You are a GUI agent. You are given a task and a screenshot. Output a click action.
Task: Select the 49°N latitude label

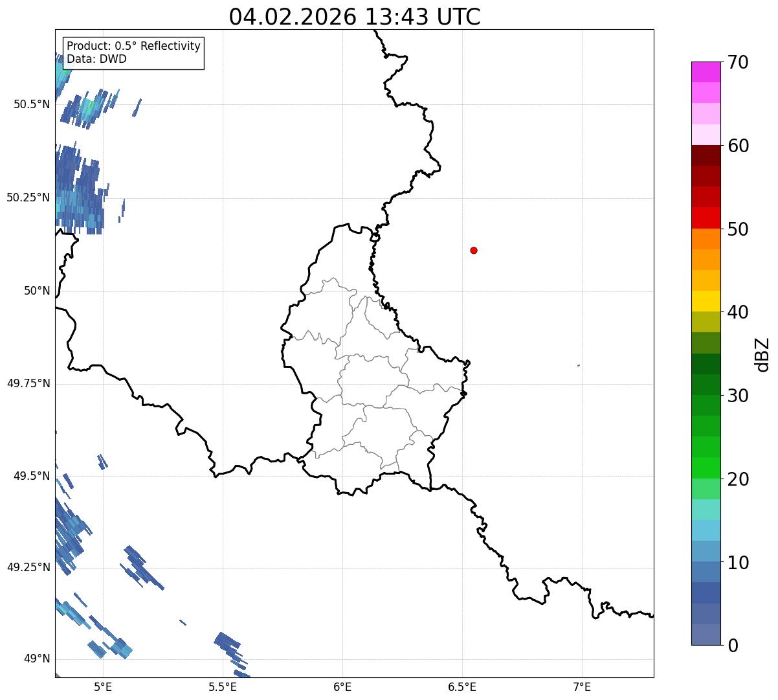click(37, 659)
